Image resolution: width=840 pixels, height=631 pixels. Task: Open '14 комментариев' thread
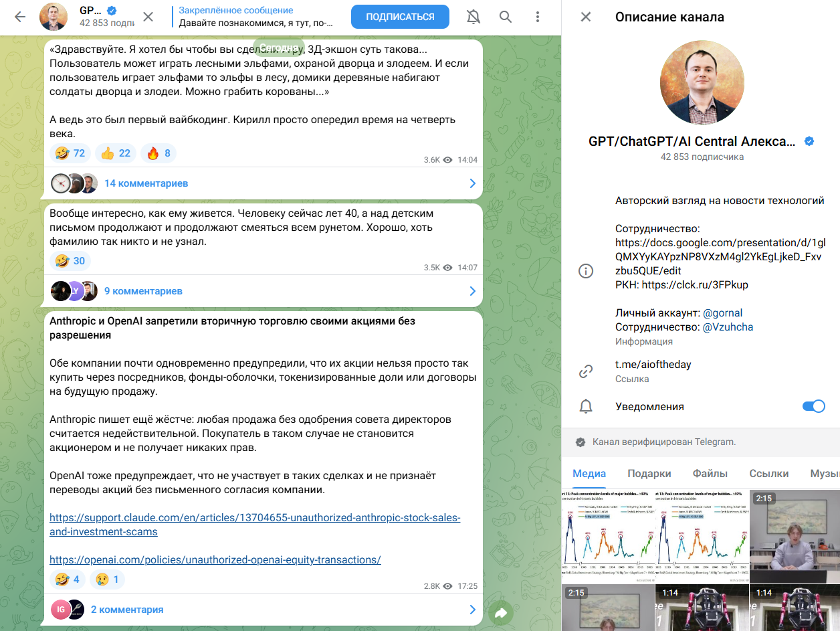coord(146,183)
